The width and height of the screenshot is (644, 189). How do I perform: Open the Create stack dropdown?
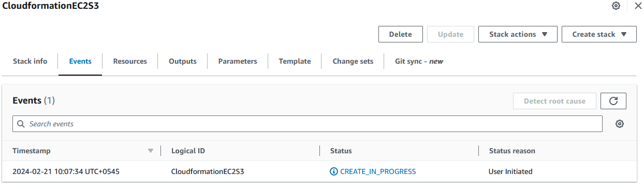(599, 34)
